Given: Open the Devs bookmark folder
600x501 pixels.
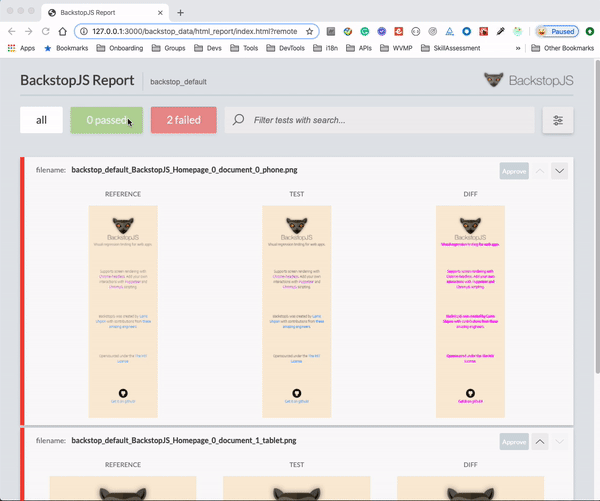Looking at the screenshot, I should point(208,48).
